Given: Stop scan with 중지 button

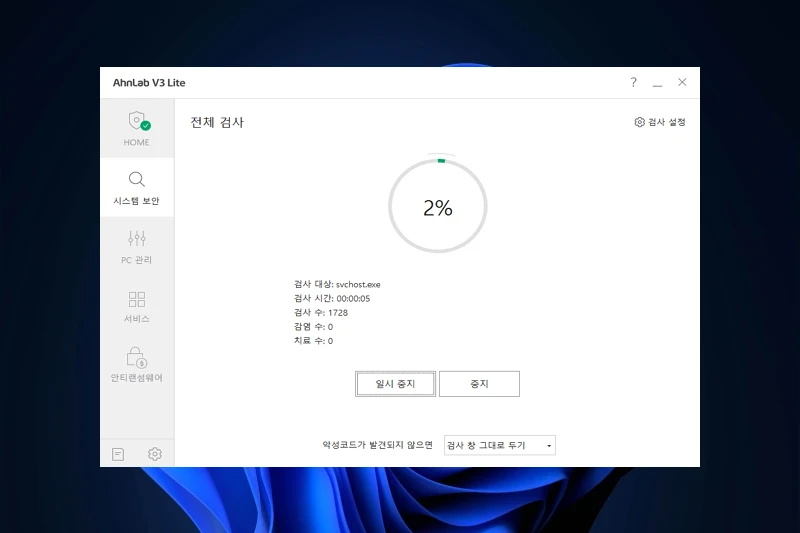Looking at the screenshot, I should [479, 384].
